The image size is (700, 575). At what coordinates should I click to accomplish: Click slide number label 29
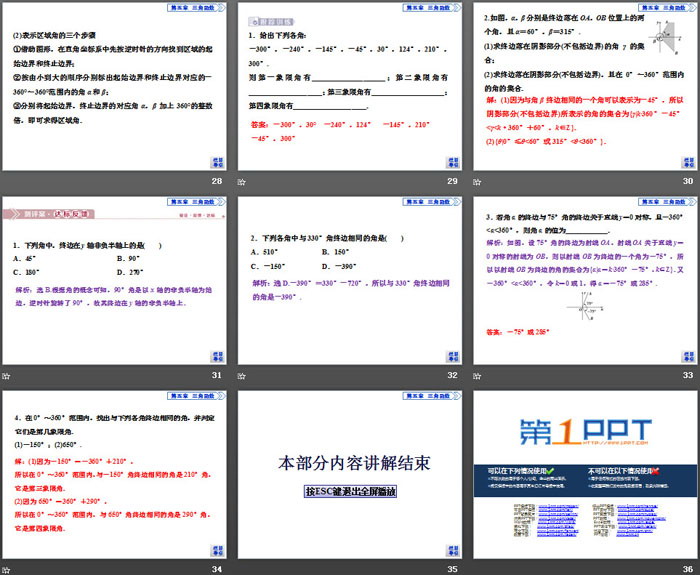click(x=453, y=181)
